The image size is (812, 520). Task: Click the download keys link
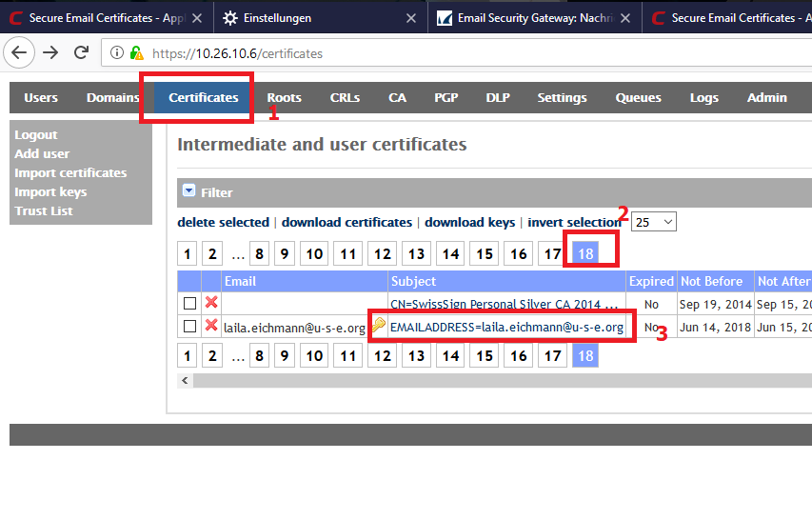[x=469, y=222]
